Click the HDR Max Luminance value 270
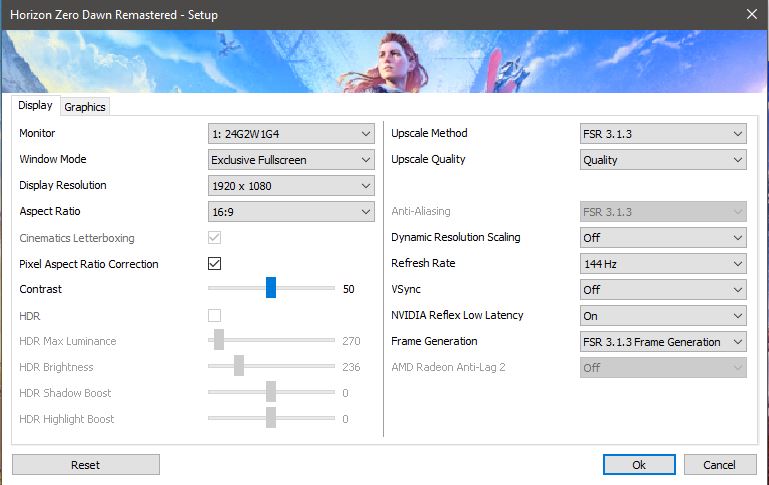 [x=351, y=341]
